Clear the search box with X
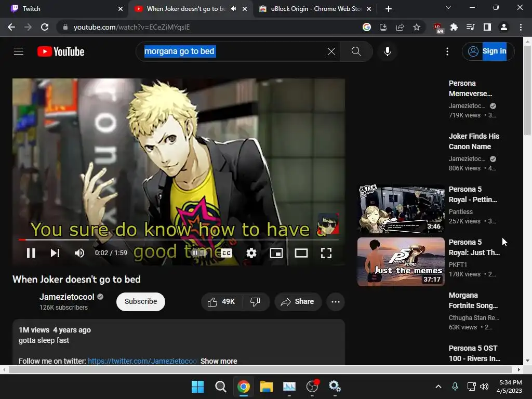Screen dimensions: 532x399 tap(331, 51)
